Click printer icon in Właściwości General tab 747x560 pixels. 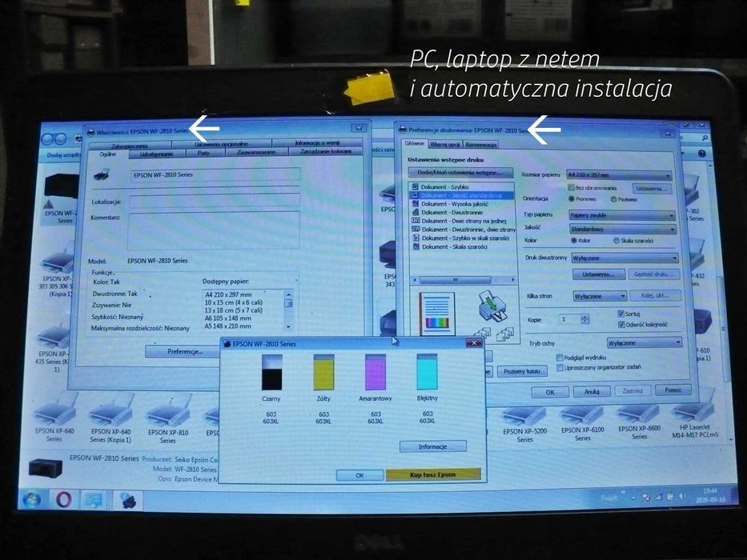coord(102,174)
